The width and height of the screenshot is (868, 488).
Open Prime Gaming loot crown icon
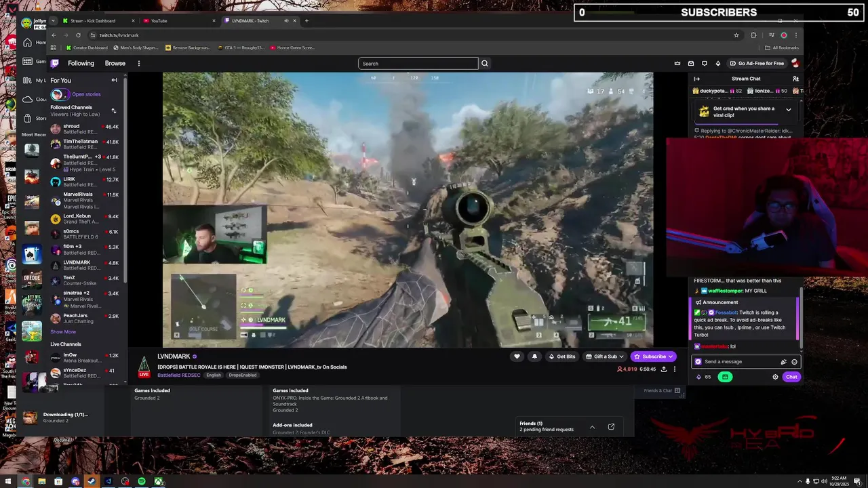[x=677, y=63]
